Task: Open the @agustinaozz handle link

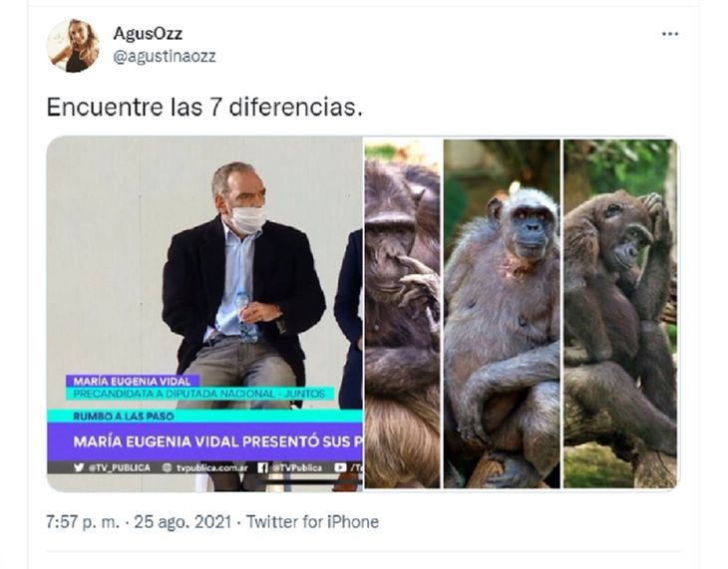Action: pyautogui.click(x=165, y=56)
